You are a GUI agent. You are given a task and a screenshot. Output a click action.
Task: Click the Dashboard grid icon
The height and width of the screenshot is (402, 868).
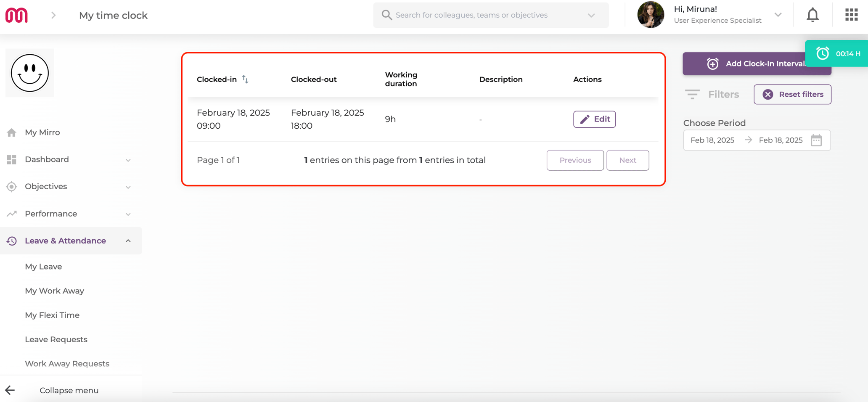[11, 159]
